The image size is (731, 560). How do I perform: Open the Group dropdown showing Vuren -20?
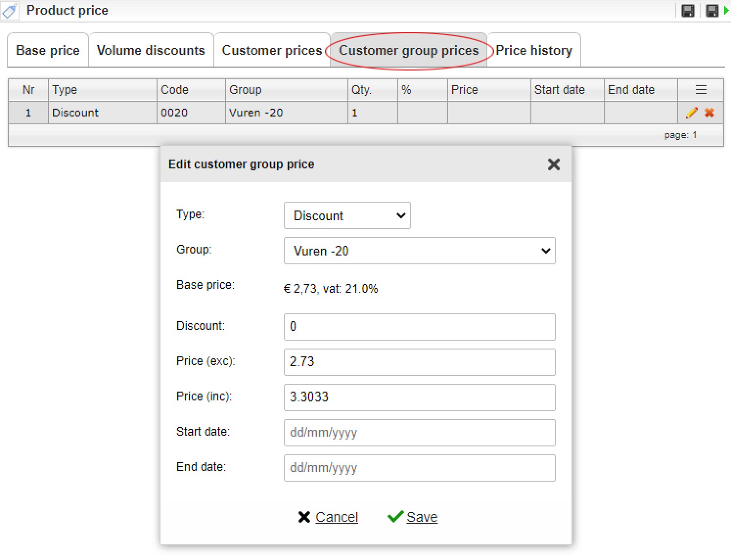pos(419,251)
